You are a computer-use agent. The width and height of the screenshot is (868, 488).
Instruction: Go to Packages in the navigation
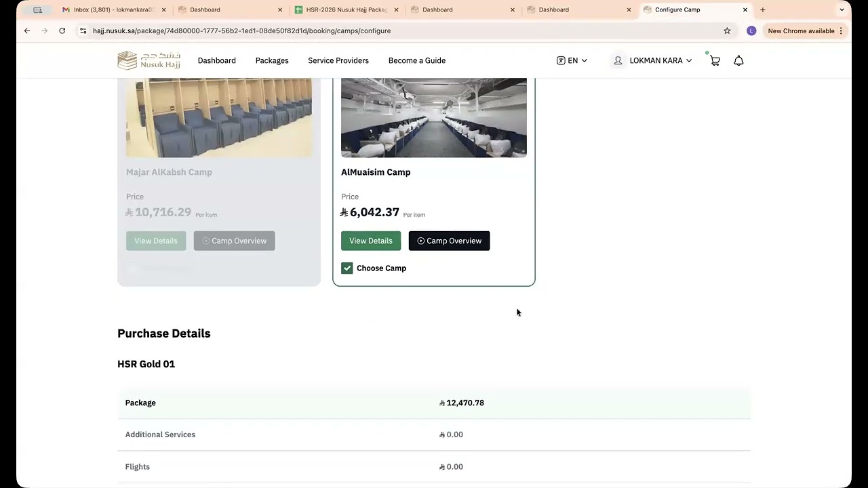[272, 60]
